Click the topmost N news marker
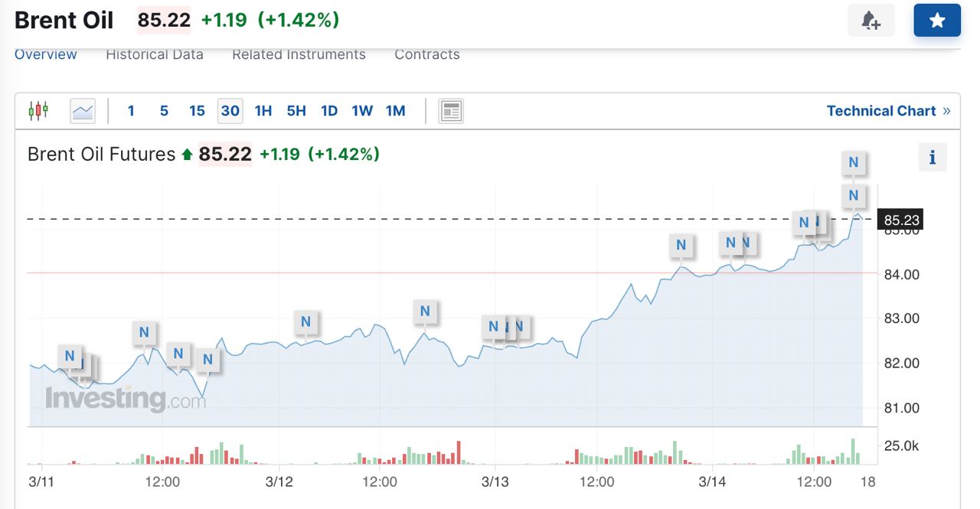This screenshot has width=980, height=509. [854, 162]
